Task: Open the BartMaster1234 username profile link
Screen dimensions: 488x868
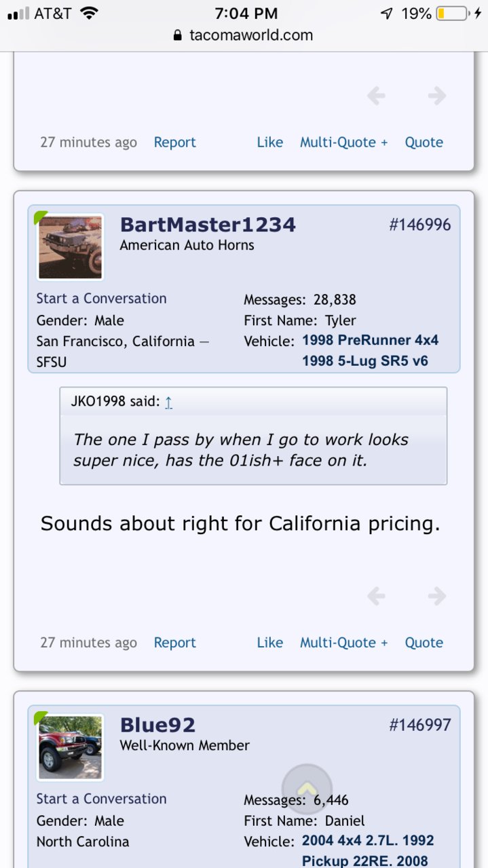Action: [208, 225]
